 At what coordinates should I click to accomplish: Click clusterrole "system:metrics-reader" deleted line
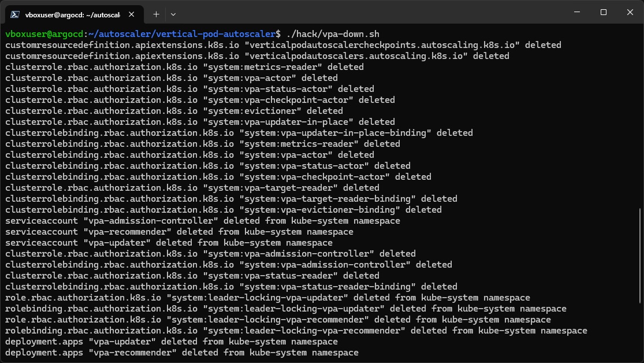coord(184,67)
